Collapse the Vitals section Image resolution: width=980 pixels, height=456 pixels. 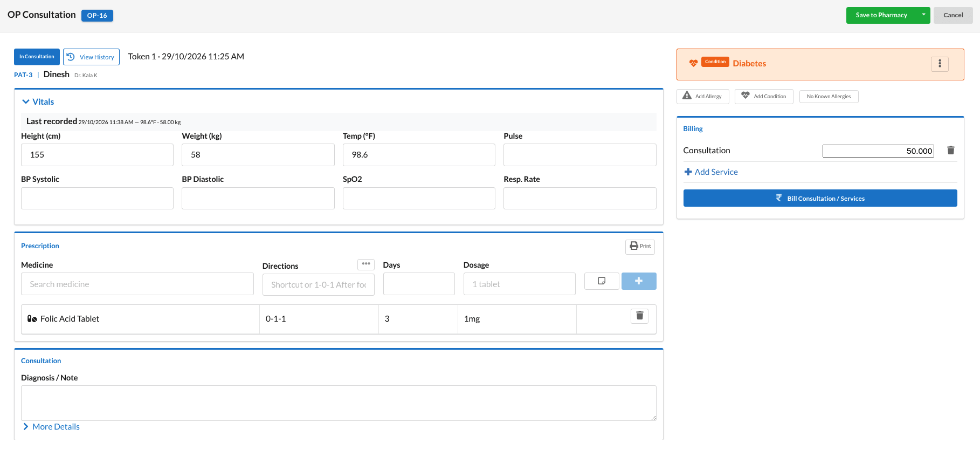point(38,102)
